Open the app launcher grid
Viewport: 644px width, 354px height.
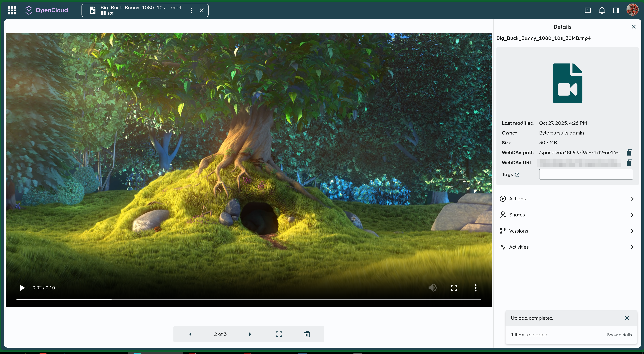[12, 10]
